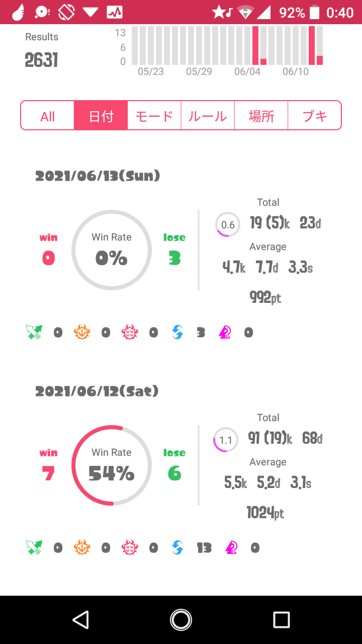Open the ルール tab
362x644 pixels.
tap(208, 116)
